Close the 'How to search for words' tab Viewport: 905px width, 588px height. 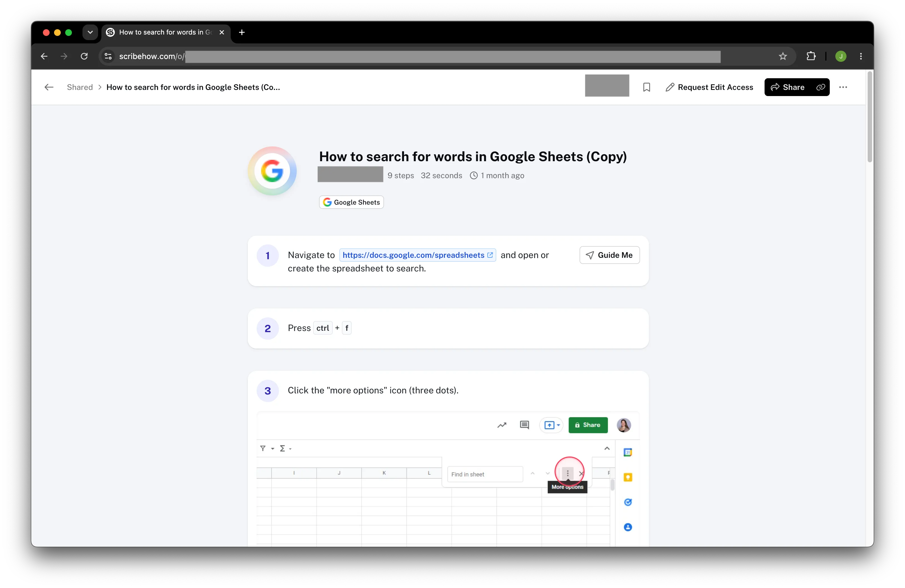pos(222,32)
